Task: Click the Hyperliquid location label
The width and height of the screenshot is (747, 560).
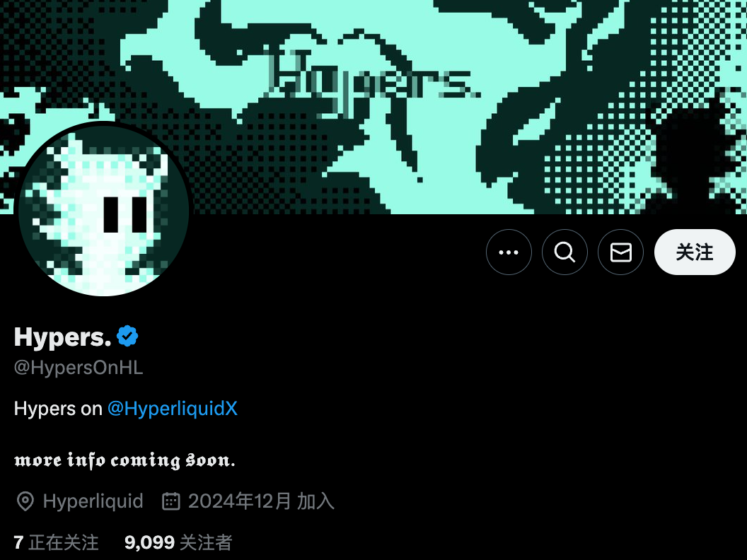Action: (x=93, y=501)
